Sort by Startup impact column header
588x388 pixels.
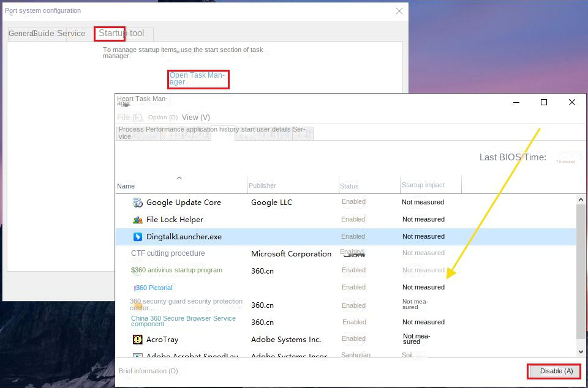[423, 185]
